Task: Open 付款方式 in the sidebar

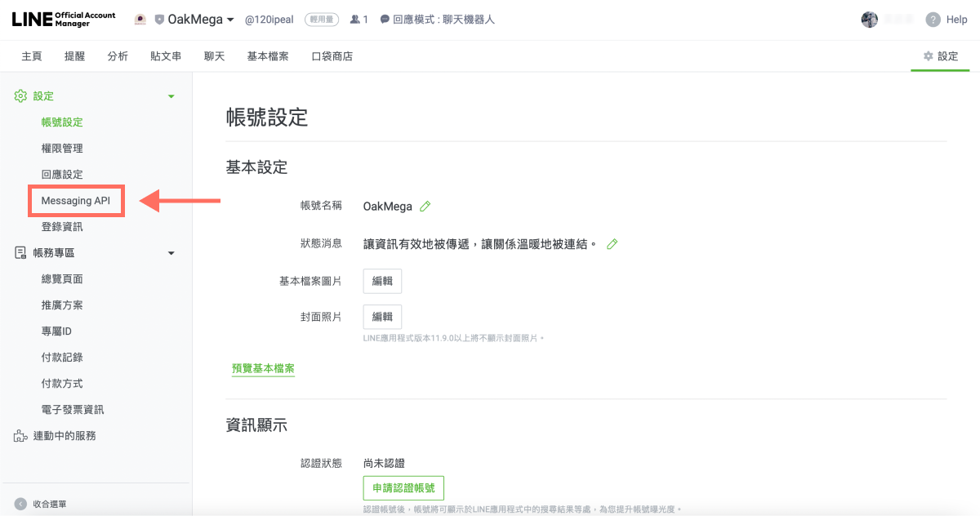Action: point(62,384)
